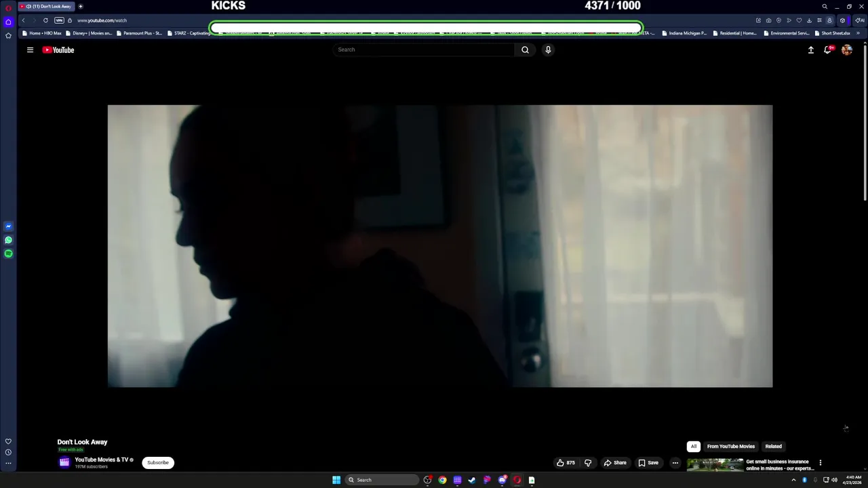Go back with the browser back arrow
The image size is (868, 488).
click(23, 20)
